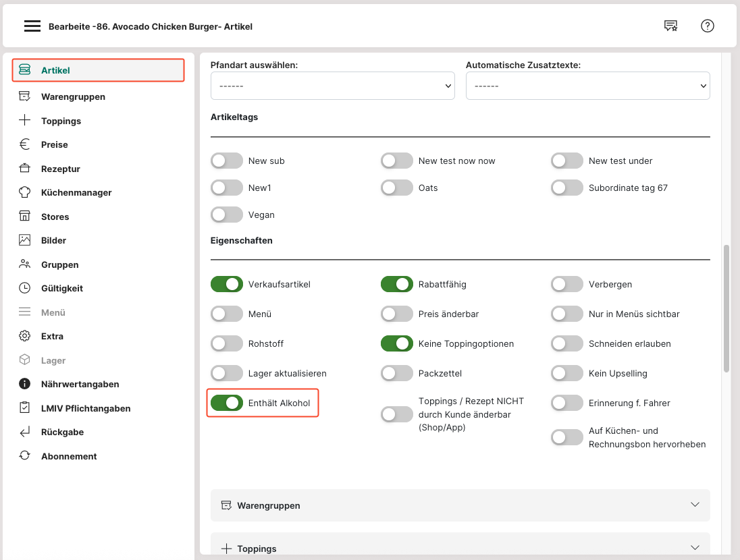Image resolution: width=740 pixels, height=560 pixels.
Task: Navigate to the Abonnement section
Action: click(x=69, y=456)
